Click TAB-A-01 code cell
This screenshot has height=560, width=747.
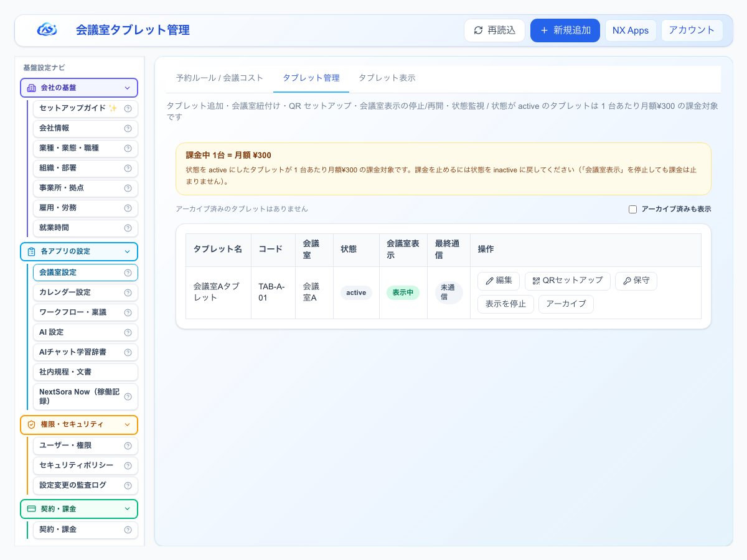tap(273, 292)
